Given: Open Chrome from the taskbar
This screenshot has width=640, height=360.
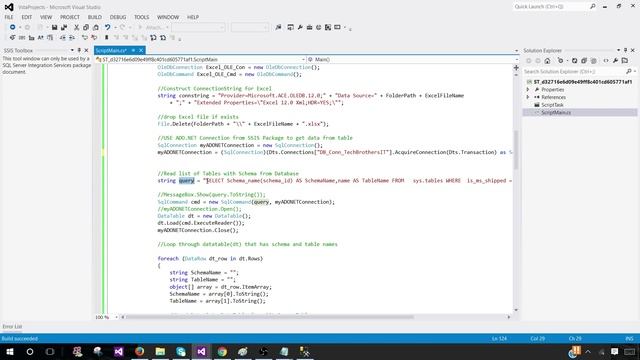Looking at the screenshot, I should pyautogui.click(x=222, y=351).
